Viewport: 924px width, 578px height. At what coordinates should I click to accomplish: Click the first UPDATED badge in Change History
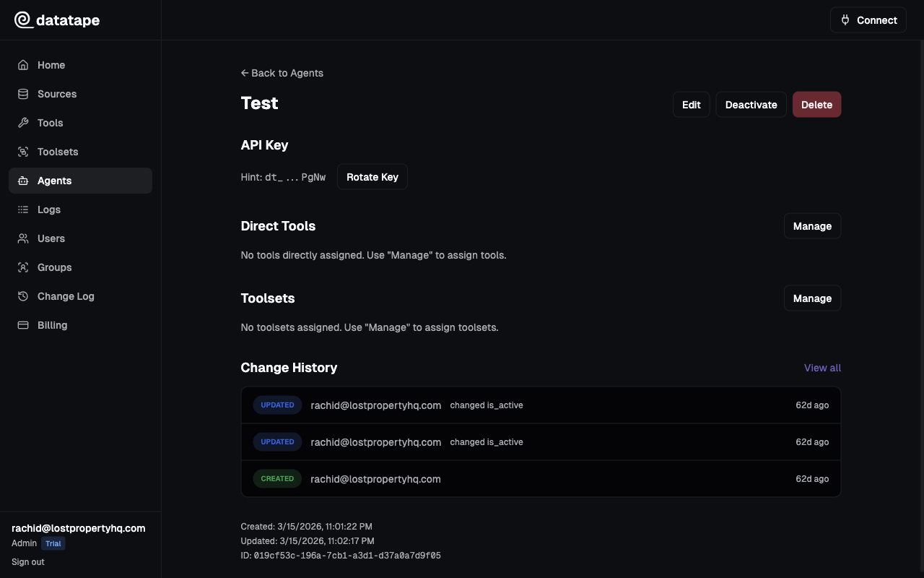click(x=277, y=405)
